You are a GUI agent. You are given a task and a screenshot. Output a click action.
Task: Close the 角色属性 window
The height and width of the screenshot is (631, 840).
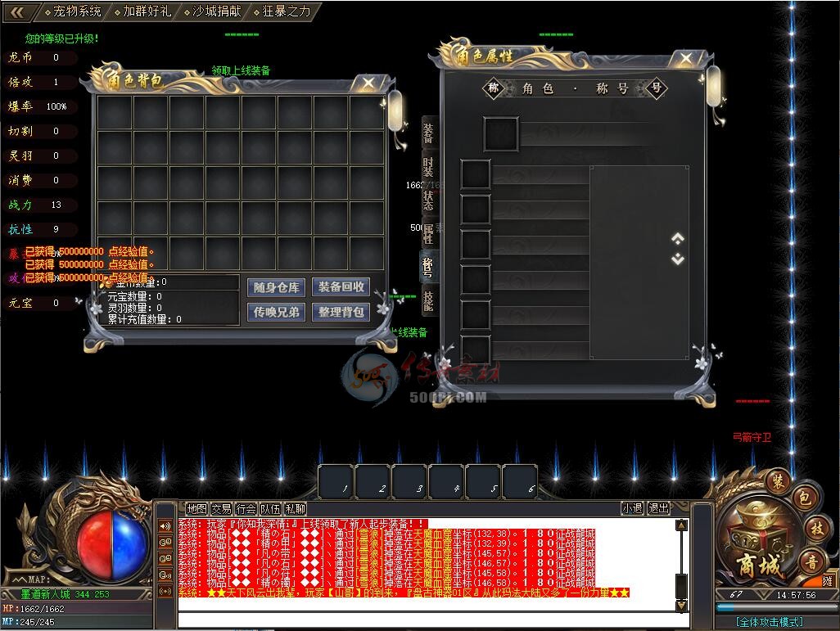tap(686, 58)
